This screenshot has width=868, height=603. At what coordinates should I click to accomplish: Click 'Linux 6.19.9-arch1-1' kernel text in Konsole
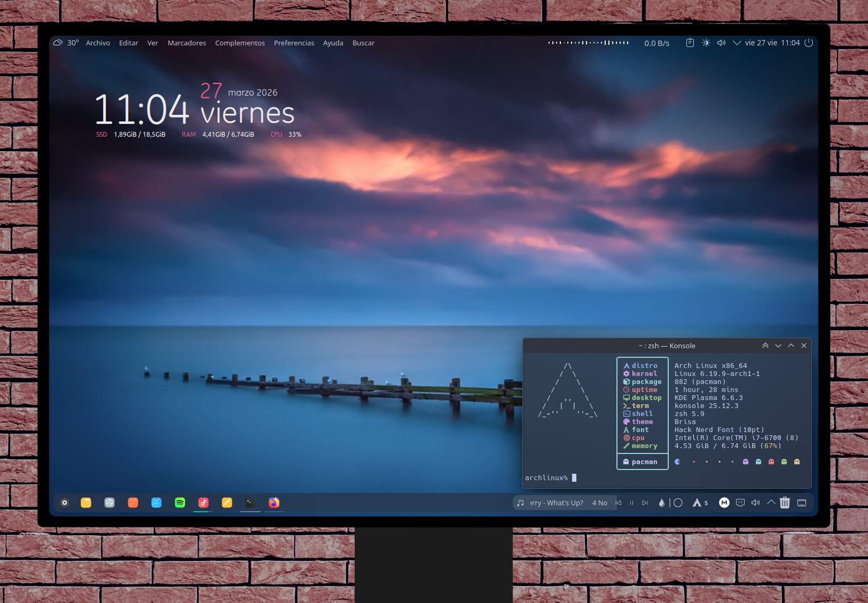pyautogui.click(x=717, y=374)
